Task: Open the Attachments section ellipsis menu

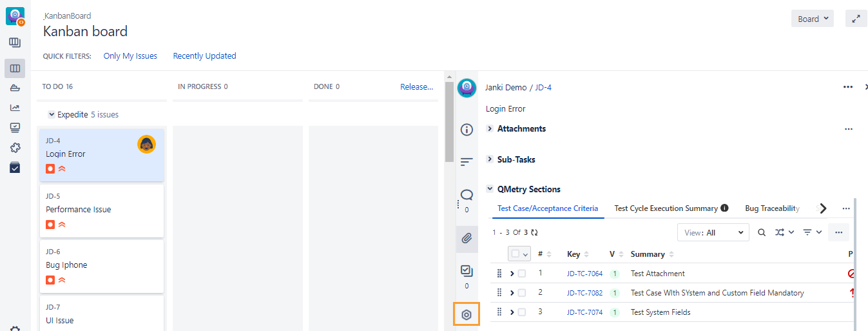Action: point(848,129)
